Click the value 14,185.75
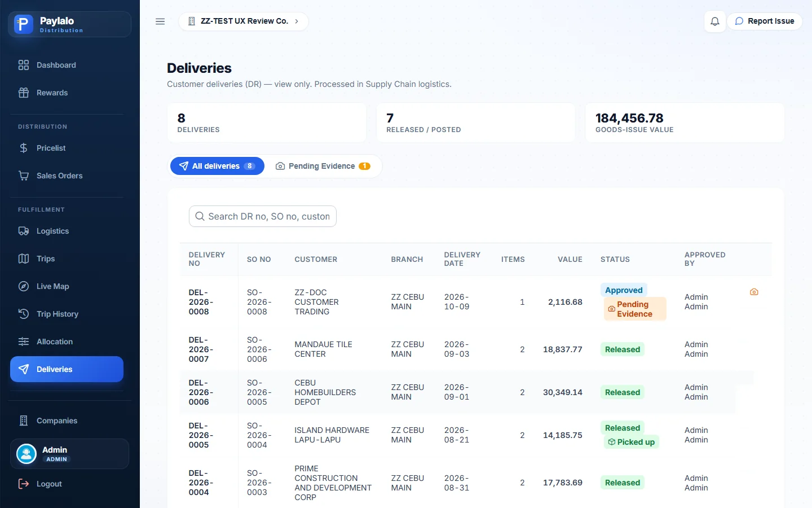This screenshot has height=508, width=812. coord(563,435)
